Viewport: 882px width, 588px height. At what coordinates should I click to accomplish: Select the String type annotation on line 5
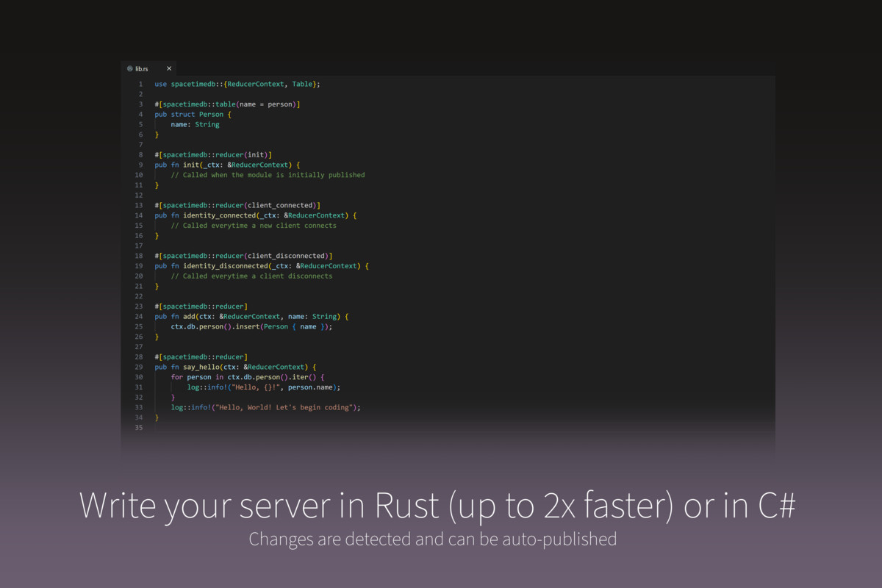click(x=208, y=124)
